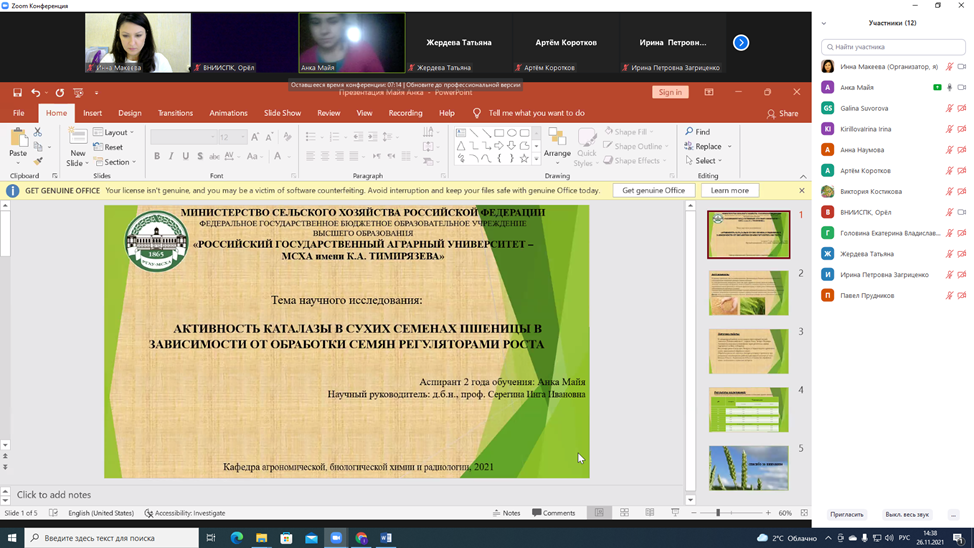The width and height of the screenshot is (974, 548).
Task: Toggle Normal view button in status bar
Action: 599,513
